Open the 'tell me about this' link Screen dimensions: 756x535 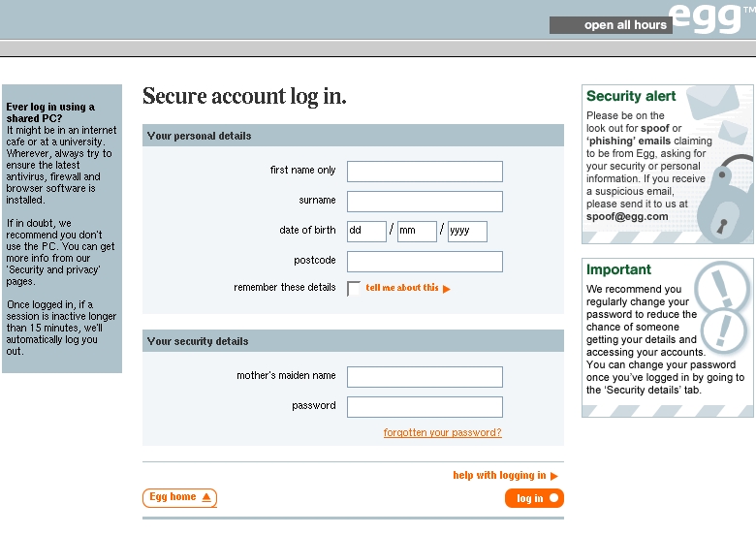pos(402,288)
